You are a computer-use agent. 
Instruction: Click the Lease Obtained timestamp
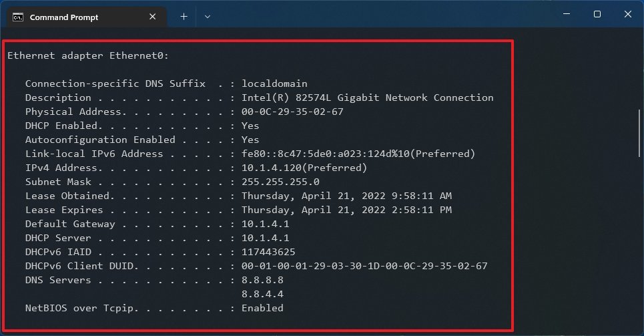(x=346, y=196)
